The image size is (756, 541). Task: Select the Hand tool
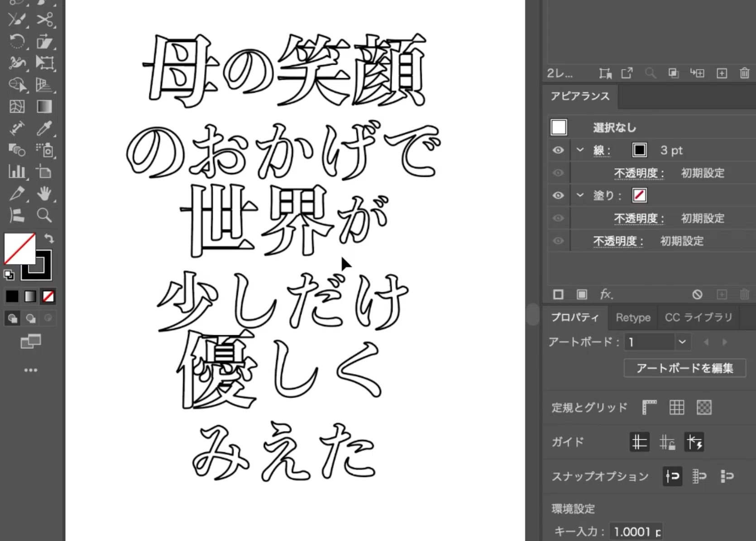click(x=45, y=194)
